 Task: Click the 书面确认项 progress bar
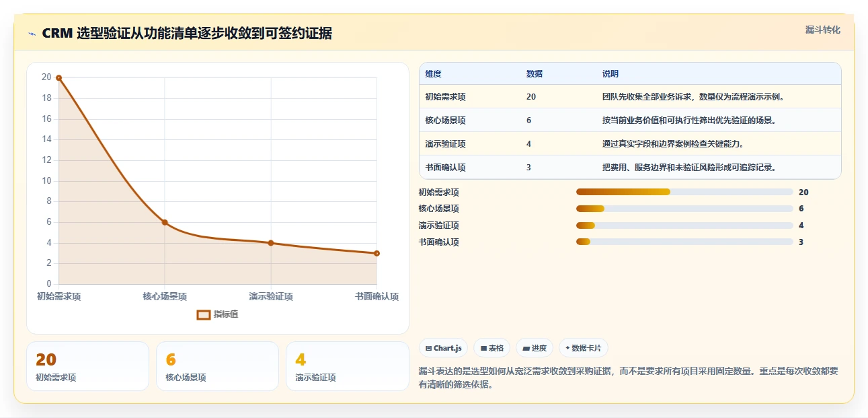pos(684,242)
